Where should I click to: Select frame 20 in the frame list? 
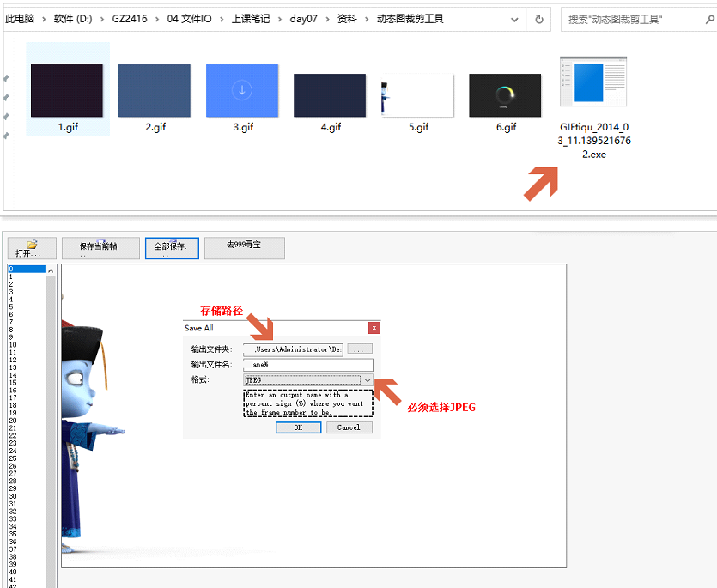[27, 421]
